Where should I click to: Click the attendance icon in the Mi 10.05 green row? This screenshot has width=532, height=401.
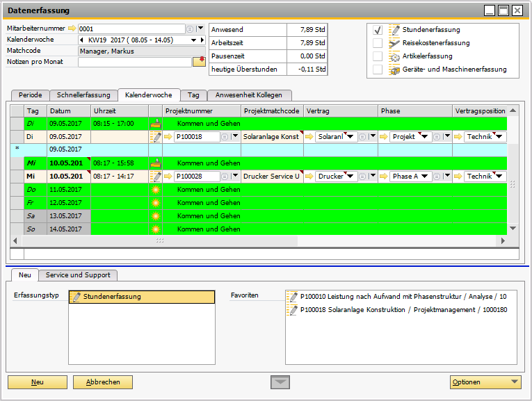[156, 163]
